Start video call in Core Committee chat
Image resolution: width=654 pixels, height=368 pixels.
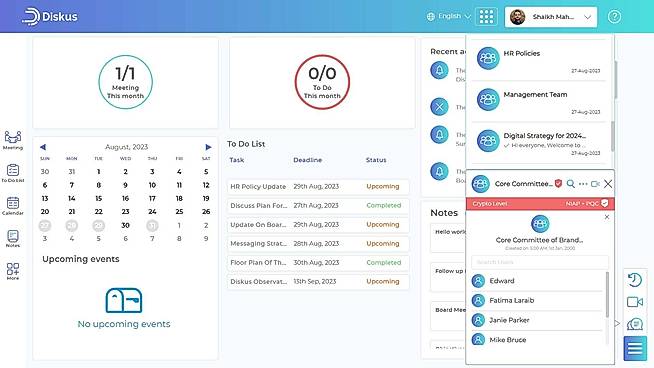point(595,184)
